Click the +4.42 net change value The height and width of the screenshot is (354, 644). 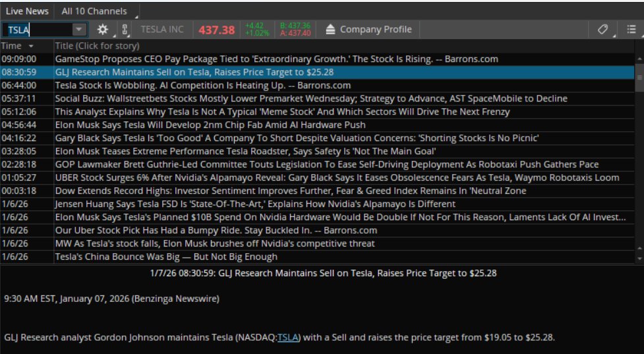tap(254, 26)
